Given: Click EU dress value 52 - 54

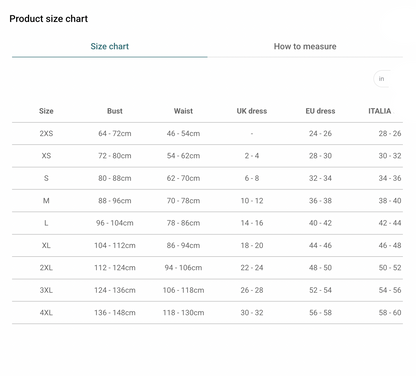Looking at the screenshot, I should [x=320, y=290].
